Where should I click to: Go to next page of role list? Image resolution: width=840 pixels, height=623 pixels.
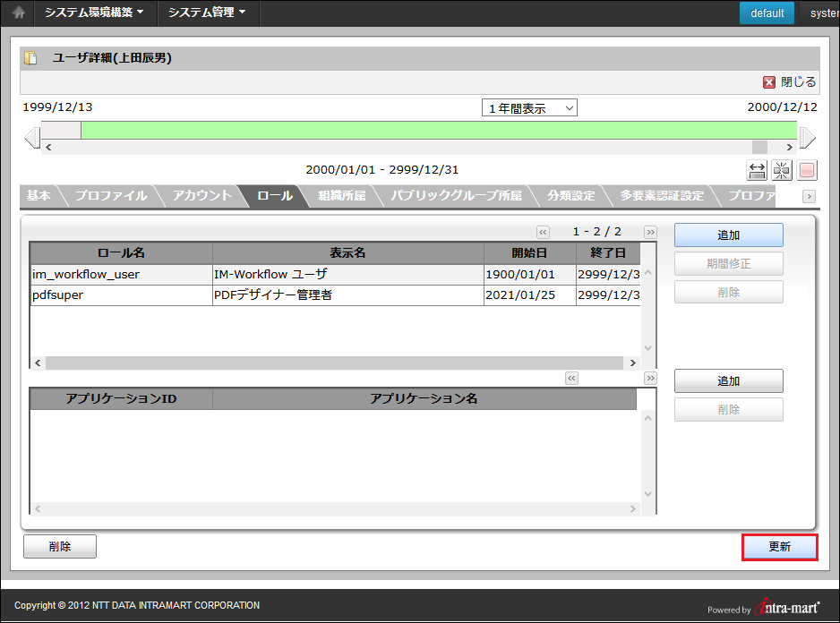click(650, 232)
